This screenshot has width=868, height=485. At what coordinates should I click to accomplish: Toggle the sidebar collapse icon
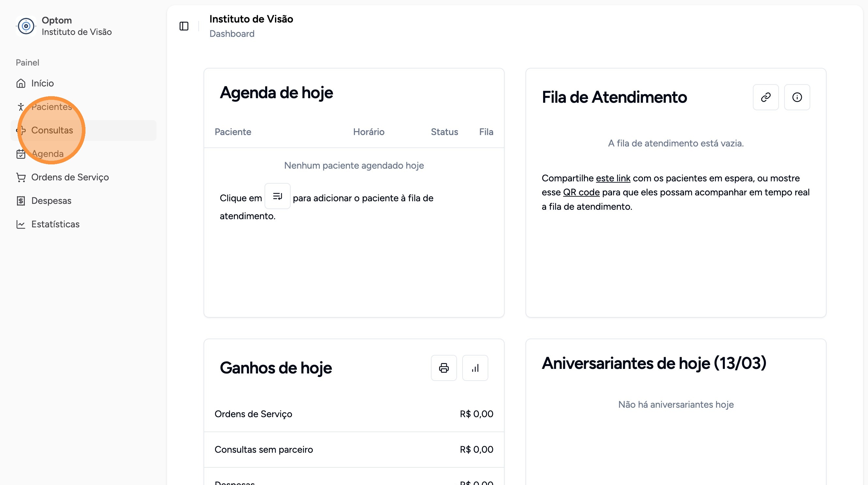[x=184, y=26]
